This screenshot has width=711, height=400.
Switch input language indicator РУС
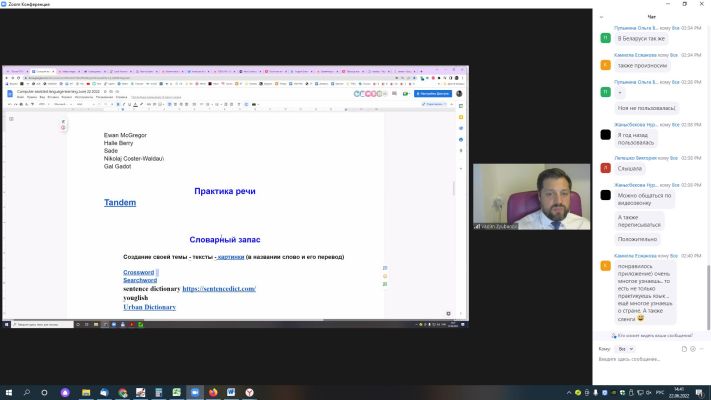pos(660,393)
